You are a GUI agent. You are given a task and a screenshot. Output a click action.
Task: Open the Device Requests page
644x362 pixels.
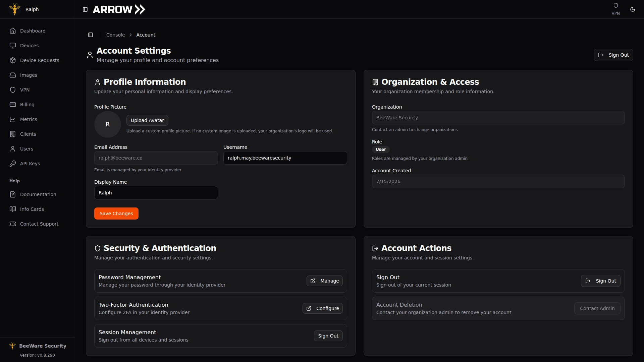click(x=37, y=60)
